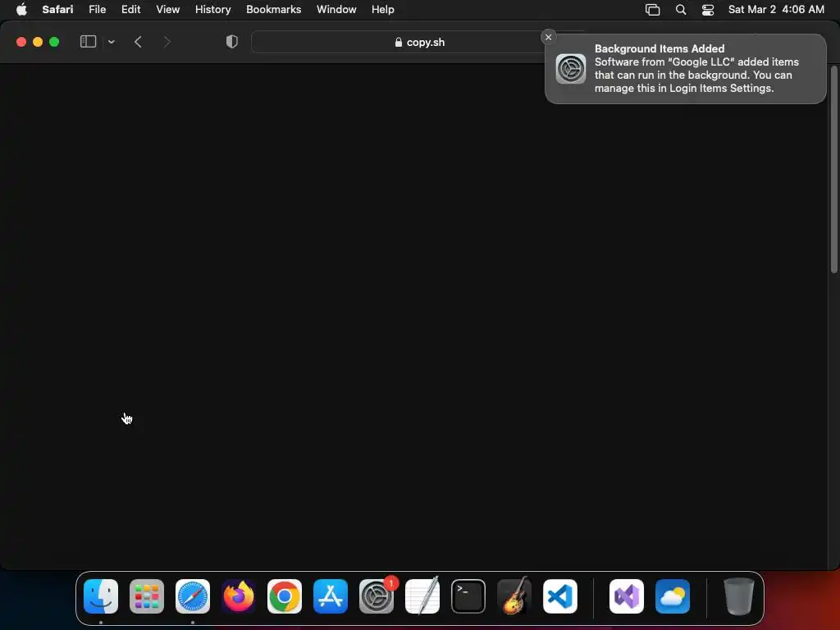Open the Apple menu
This screenshot has width=840, height=630.
21,10
